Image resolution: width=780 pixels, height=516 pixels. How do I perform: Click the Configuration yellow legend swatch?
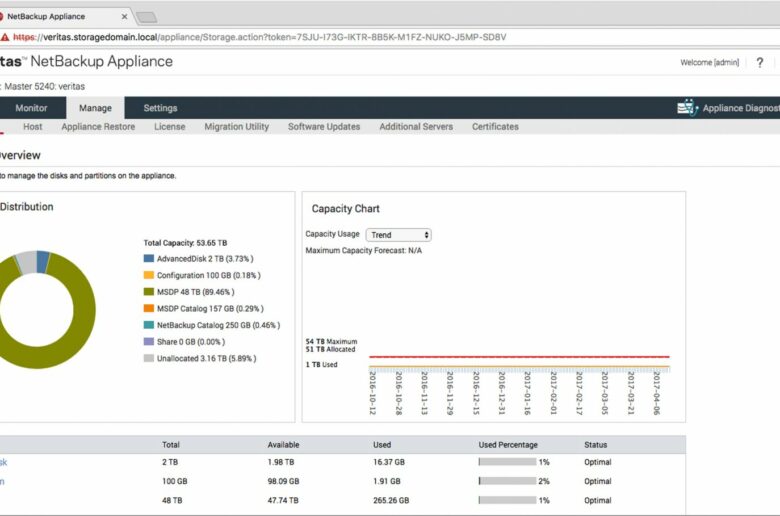[x=149, y=275]
